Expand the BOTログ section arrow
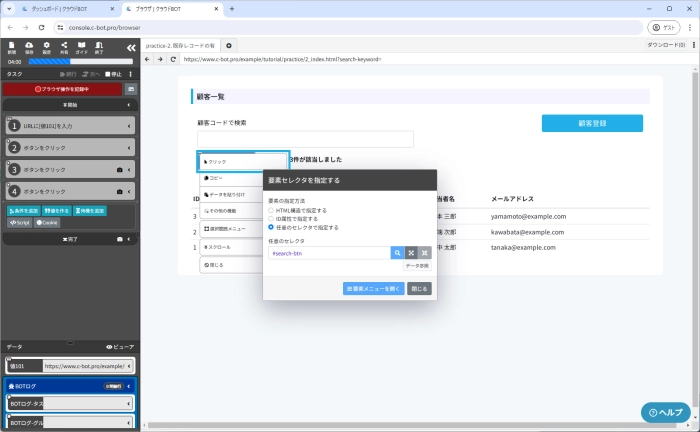The width and height of the screenshot is (700, 432). (131, 385)
